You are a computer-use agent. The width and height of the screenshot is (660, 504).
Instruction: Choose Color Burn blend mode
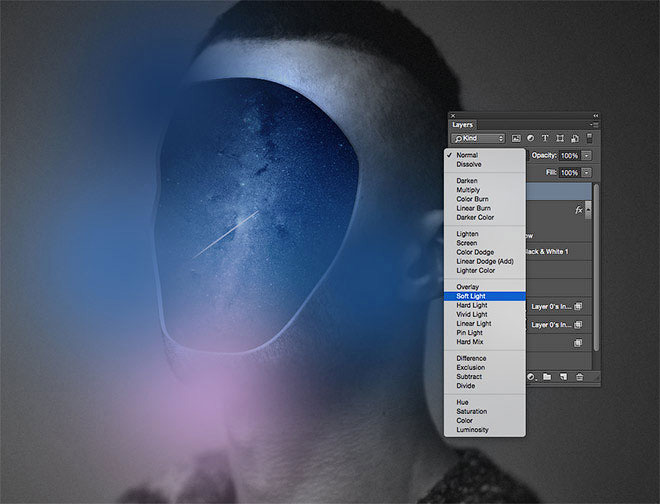485,199
